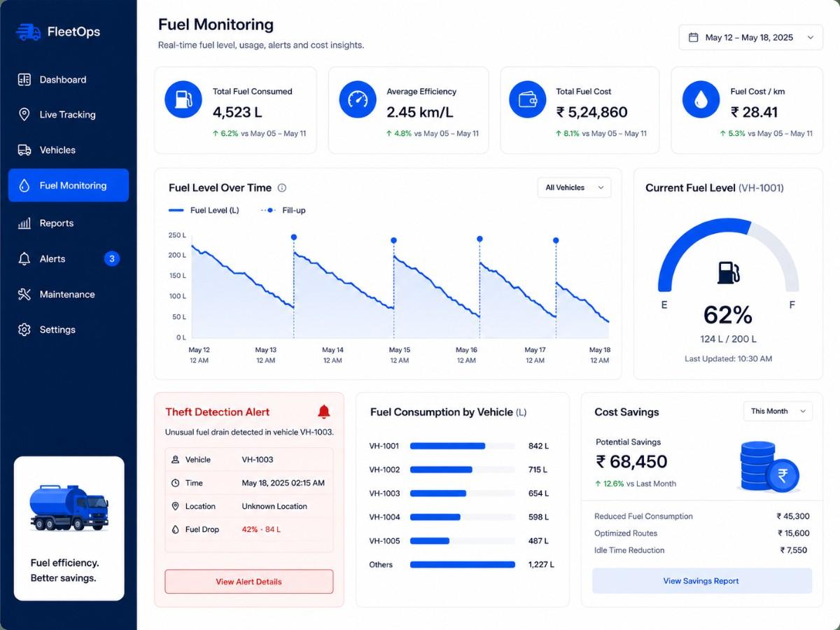Select the Fuel Monitoring menu item

69,185
